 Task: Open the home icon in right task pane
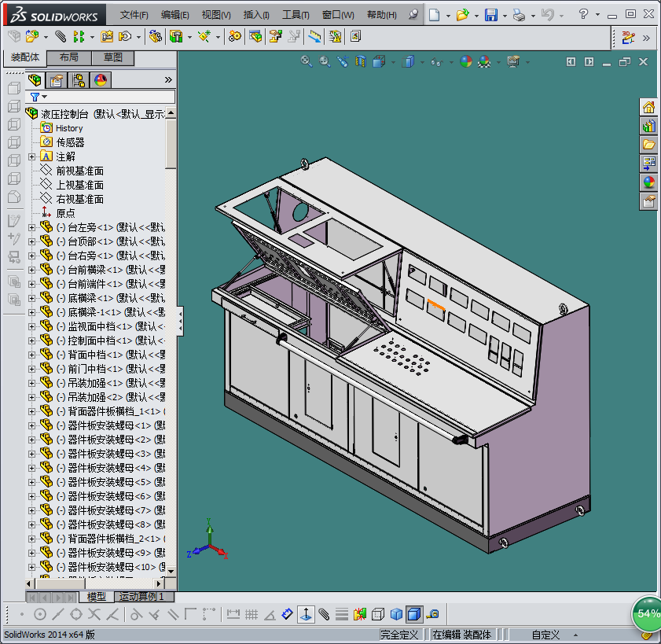coord(649,108)
